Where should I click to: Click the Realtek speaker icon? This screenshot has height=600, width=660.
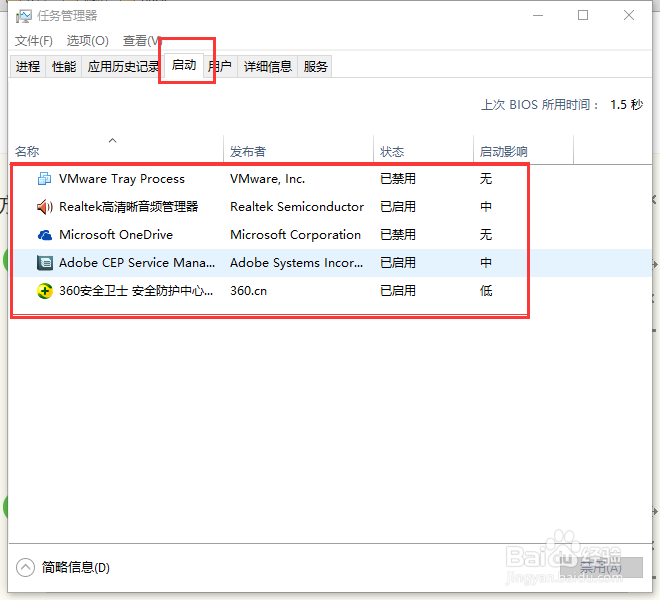click(45, 207)
